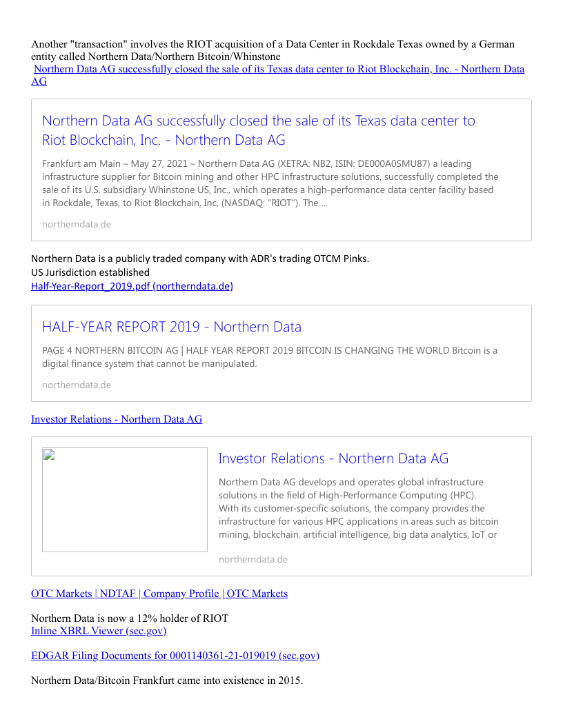Click the half-year report card description text
Image resolution: width=563 pixels, height=728 pixels.
coord(269,356)
